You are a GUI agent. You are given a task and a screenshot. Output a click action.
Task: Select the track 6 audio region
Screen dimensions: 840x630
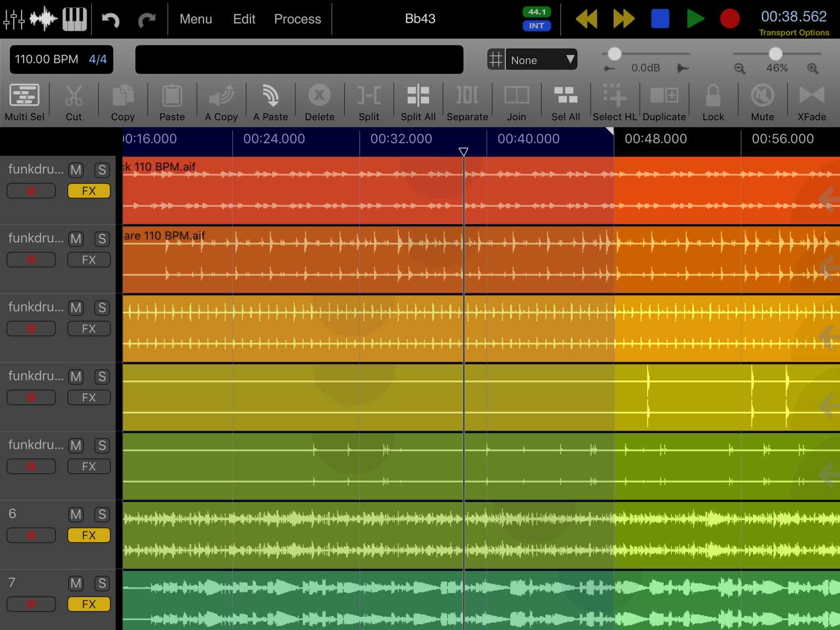(x=481, y=535)
